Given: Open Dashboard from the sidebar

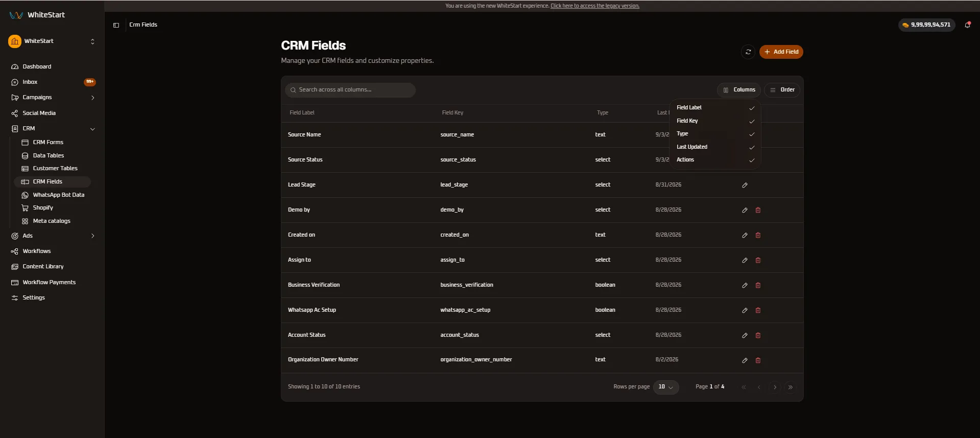Looking at the screenshot, I should click(x=52, y=66).
